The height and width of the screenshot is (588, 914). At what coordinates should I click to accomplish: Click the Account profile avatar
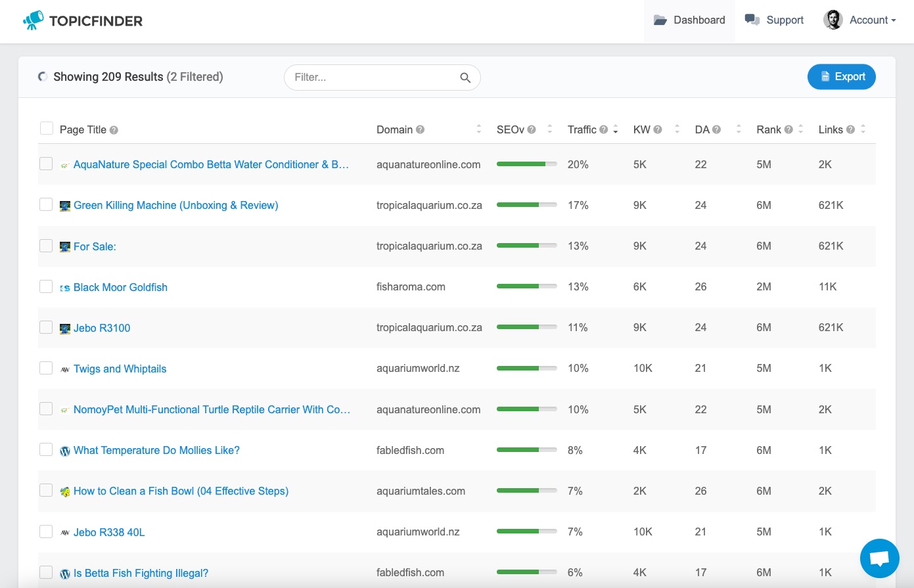coord(833,20)
